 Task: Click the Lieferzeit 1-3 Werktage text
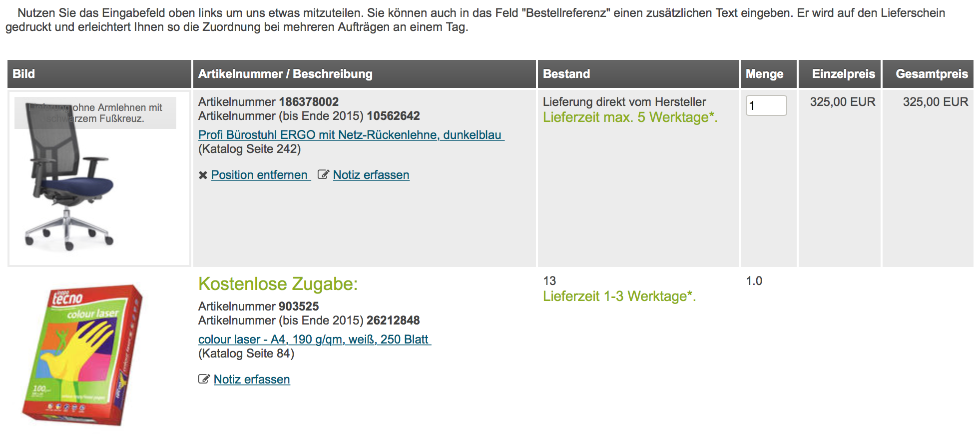click(x=619, y=296)
